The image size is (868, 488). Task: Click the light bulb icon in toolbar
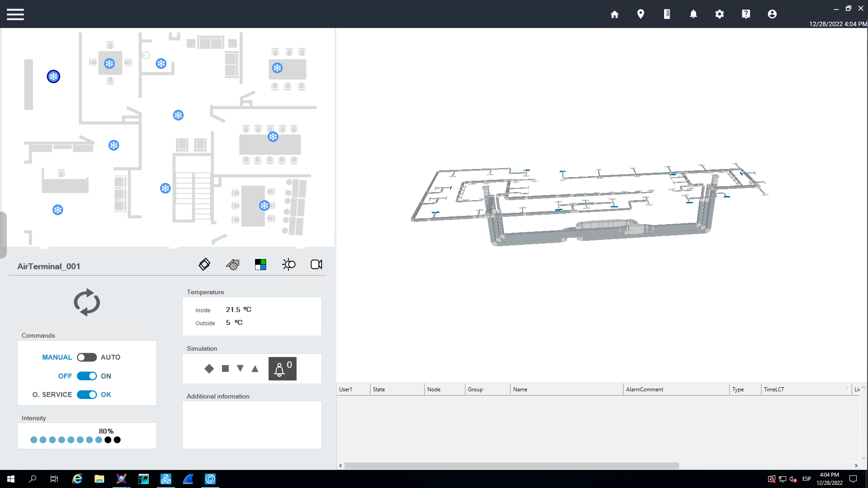(288, 265)
